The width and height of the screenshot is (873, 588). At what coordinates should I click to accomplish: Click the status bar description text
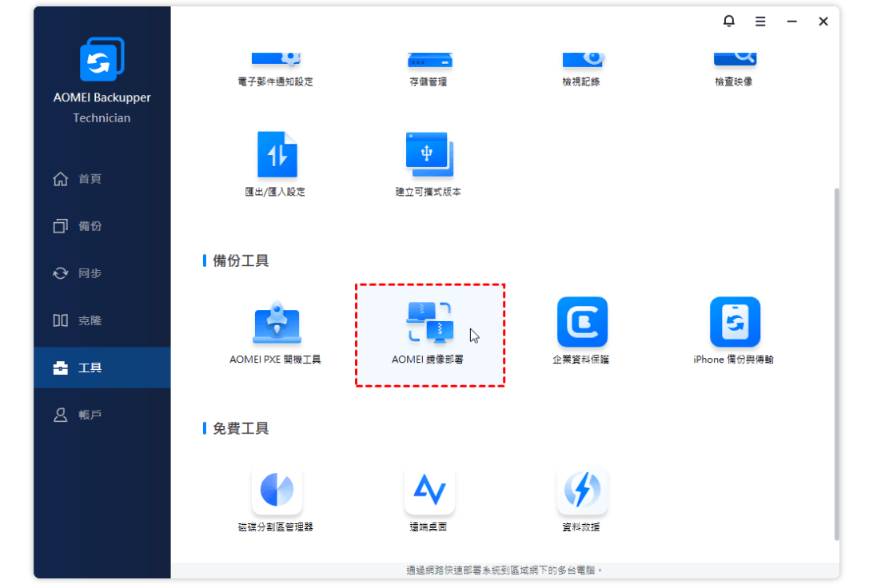coord(504,570)
